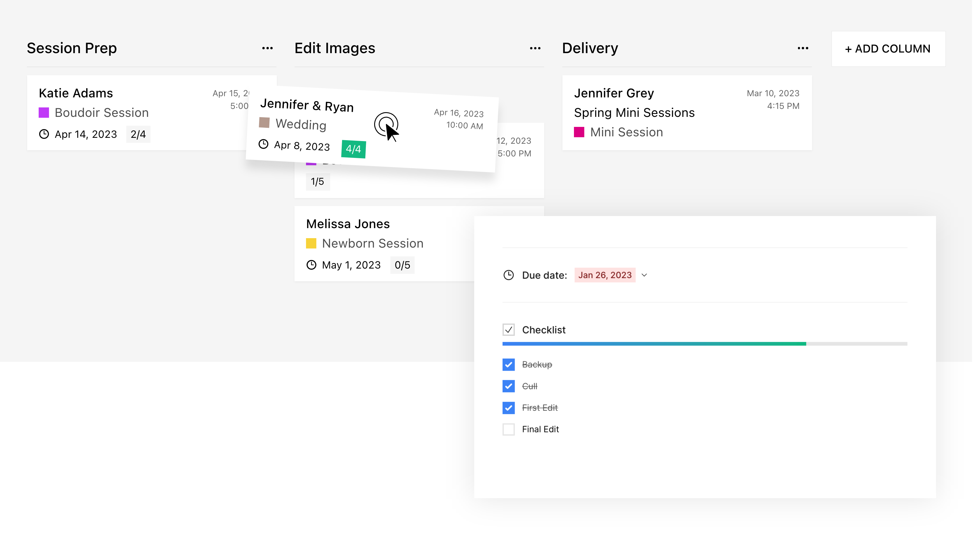The width and height of the screenshot is (980, 543).
Task: Click the yellow Newborn Session color swatch
Action: point(313,245)
